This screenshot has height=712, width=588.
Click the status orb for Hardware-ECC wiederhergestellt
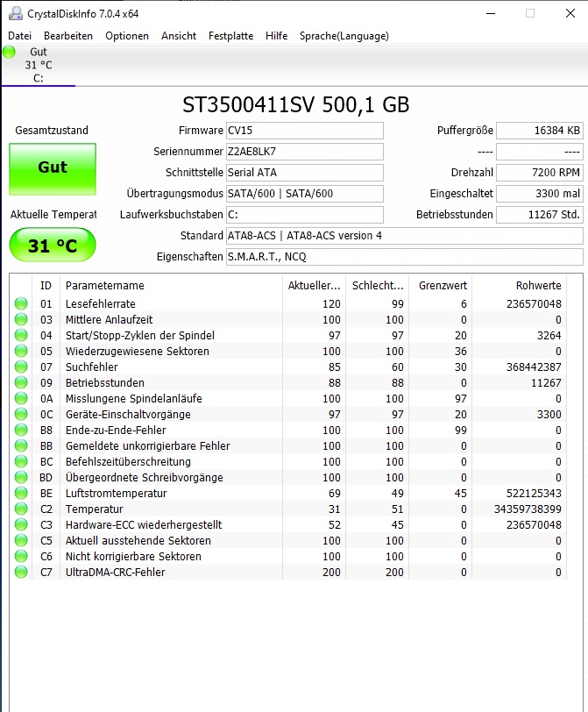(21, 525)
